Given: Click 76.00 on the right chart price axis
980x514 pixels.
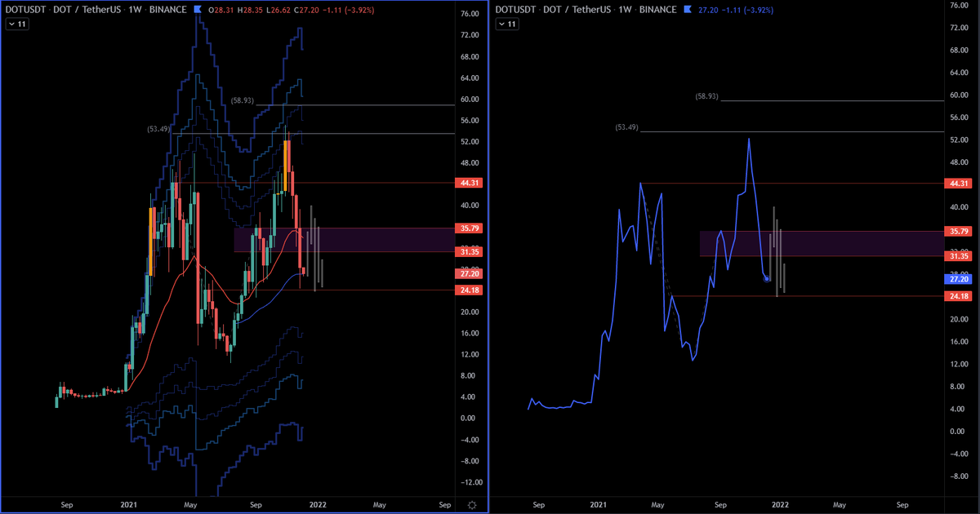Looking at the screenshot, I should click(960, 7).
